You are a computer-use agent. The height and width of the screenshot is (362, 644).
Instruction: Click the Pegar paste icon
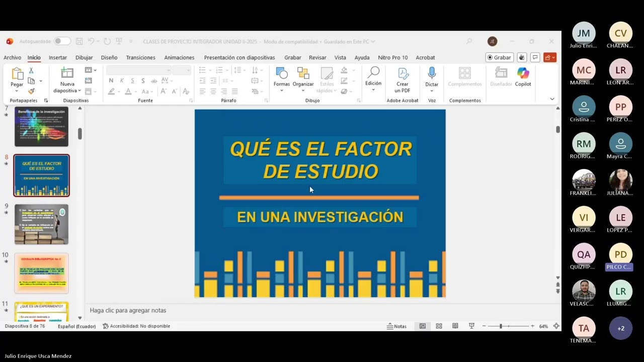[17, 74]
